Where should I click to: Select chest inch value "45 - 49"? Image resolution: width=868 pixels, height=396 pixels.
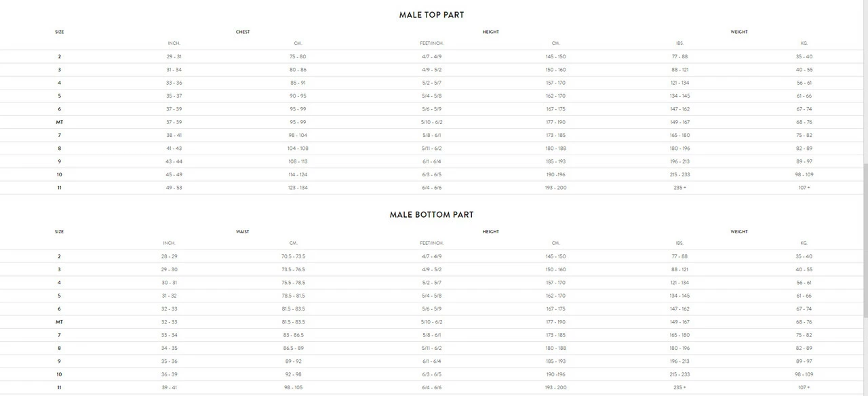174,174
